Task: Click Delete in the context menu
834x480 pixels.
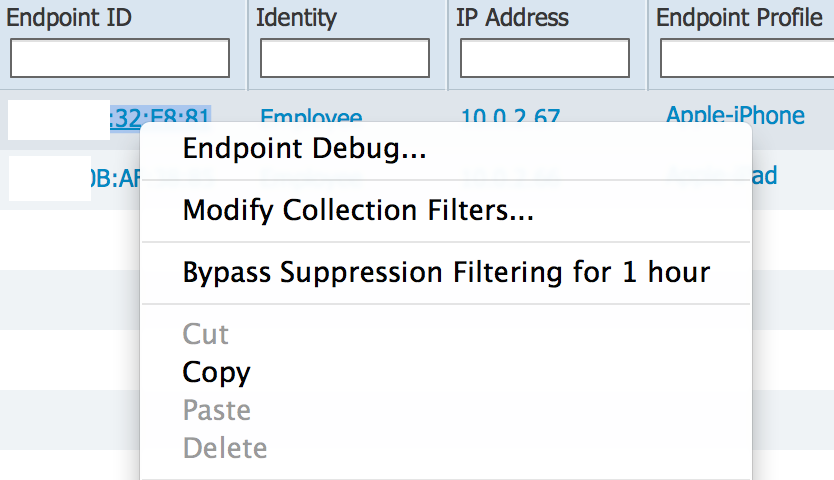Action: (224, 448)
